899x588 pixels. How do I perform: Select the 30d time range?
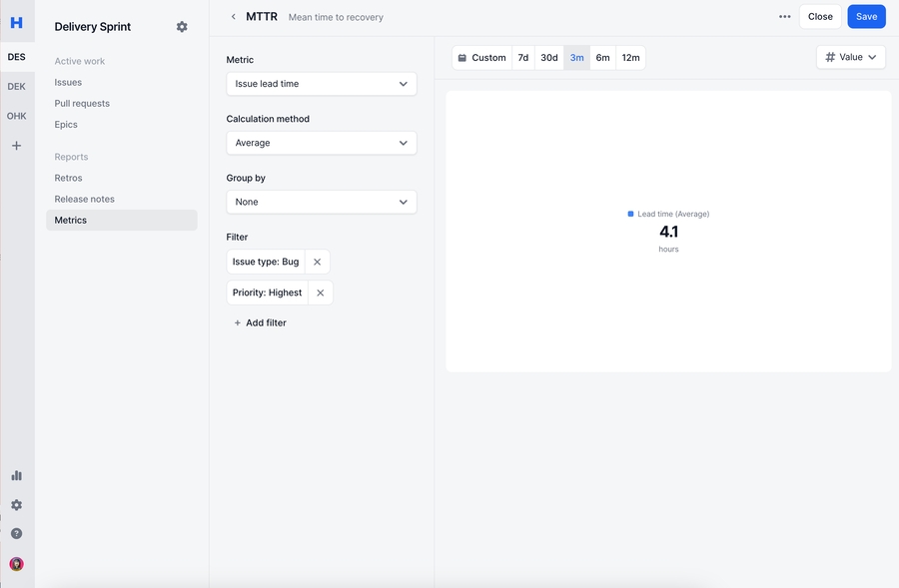click(548, 58)
